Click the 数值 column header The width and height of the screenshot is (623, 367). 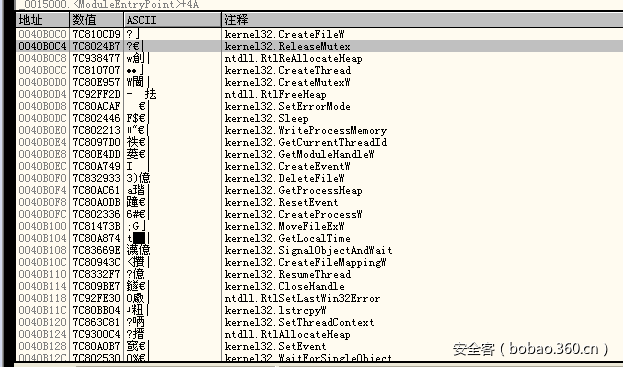pyautogui.click(x=97, y=20)
